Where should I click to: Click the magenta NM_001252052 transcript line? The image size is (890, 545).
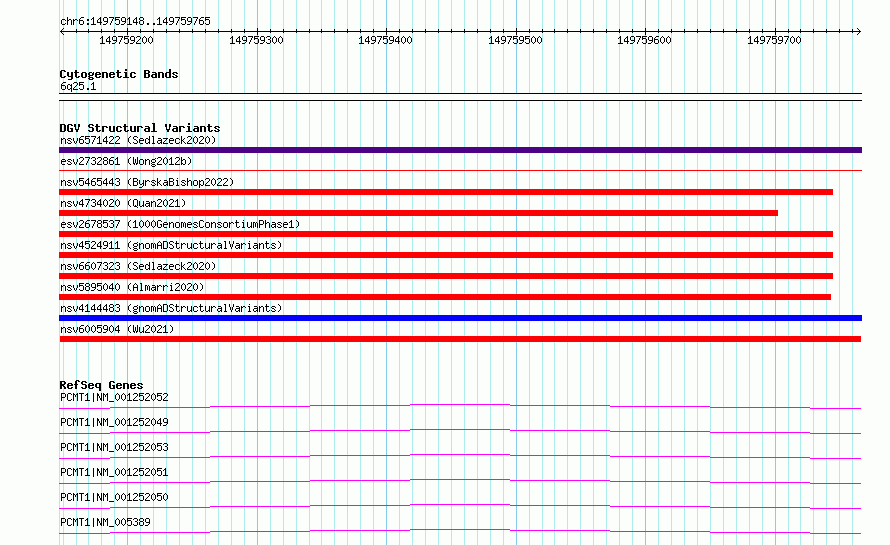[460, 406]
